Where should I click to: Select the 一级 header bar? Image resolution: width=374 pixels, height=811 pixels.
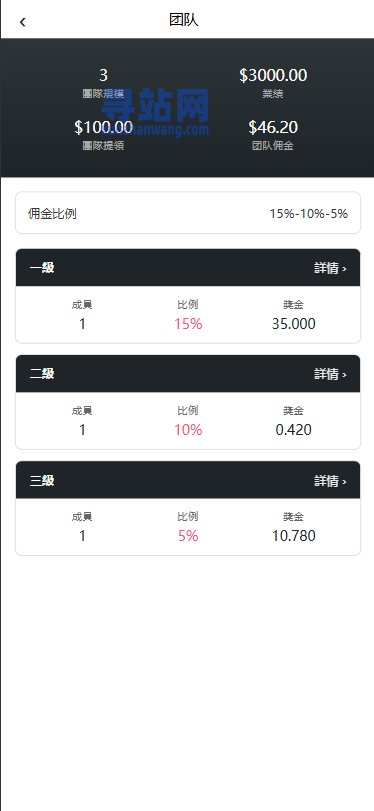188,267
